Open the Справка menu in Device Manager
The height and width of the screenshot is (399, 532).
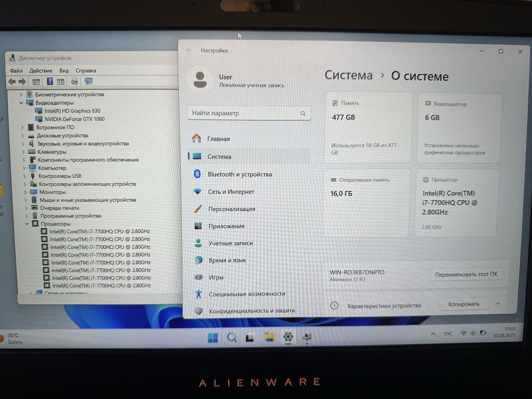(x=86, y=71)
